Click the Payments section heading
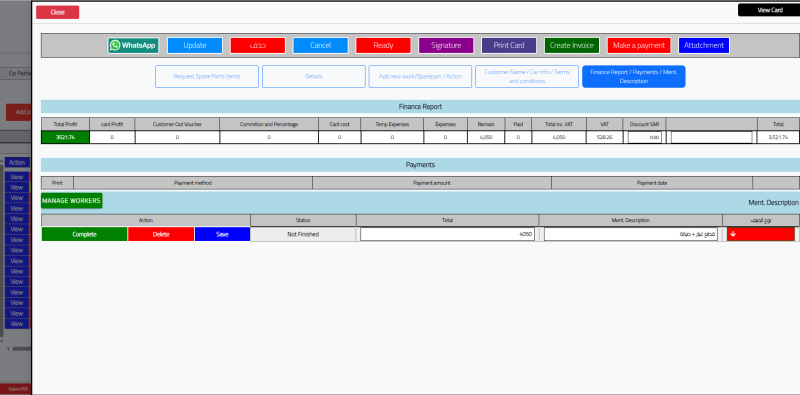 coord(420,165)
